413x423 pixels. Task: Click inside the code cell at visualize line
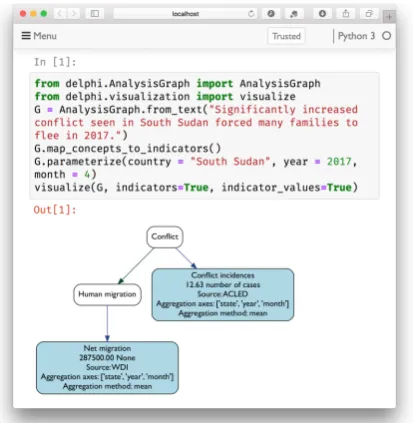point(196,187)
